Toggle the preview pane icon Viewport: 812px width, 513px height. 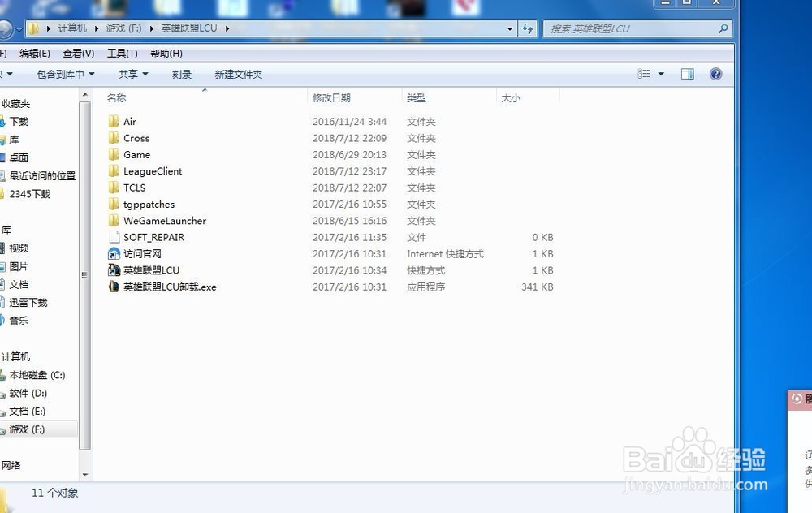click(687, 74)
